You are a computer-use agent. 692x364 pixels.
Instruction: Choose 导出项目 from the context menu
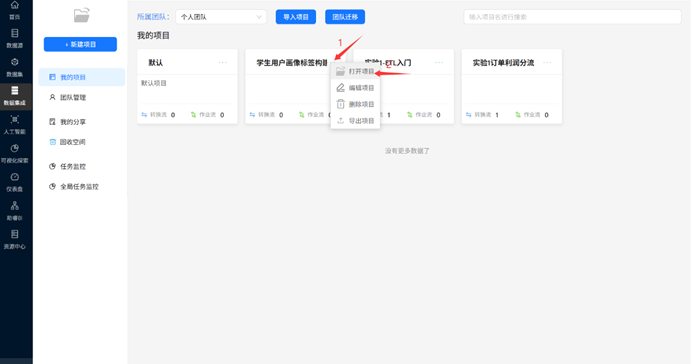355,120
